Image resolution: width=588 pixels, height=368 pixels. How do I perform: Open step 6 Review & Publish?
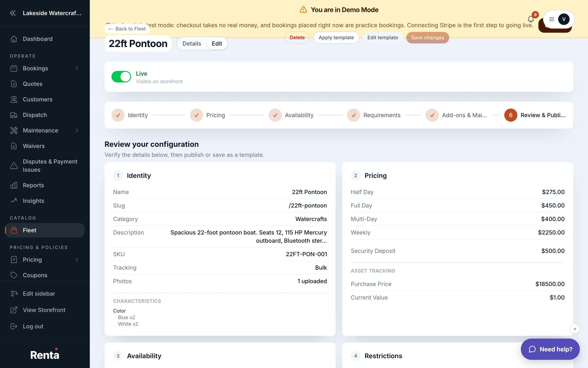pyautogui.click(x=535, y=115)
